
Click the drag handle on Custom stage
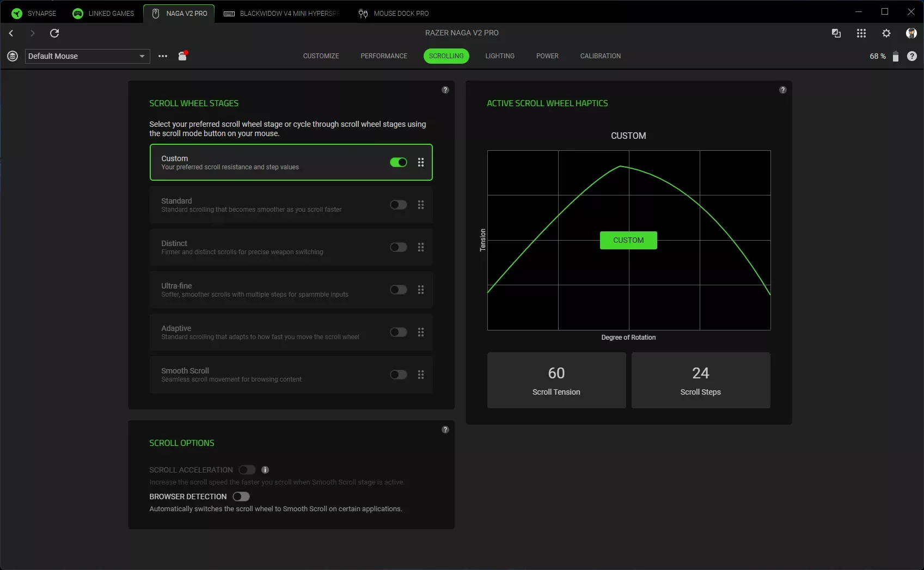pyautogui.click(x=421, y=162)
